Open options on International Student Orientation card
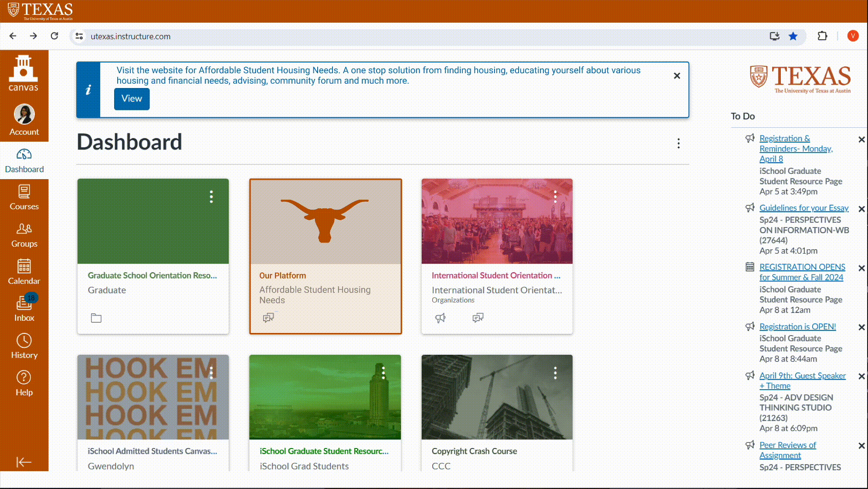 (x=555, y=197)
